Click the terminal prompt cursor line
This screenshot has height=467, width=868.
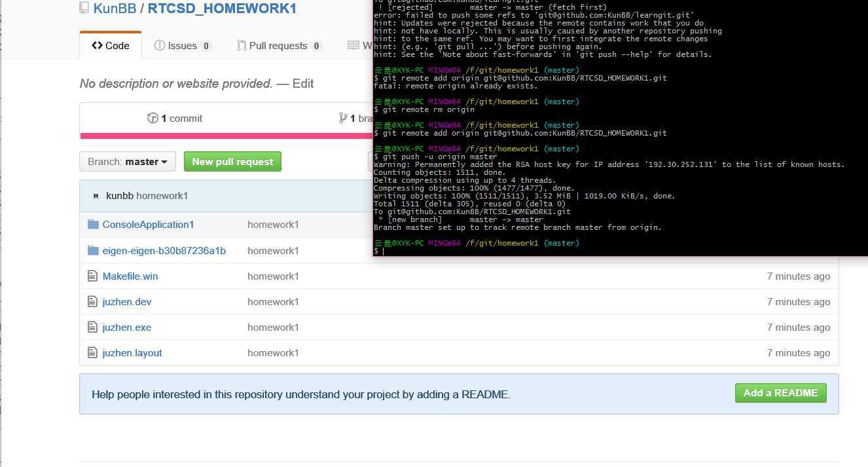coord(379,251)
